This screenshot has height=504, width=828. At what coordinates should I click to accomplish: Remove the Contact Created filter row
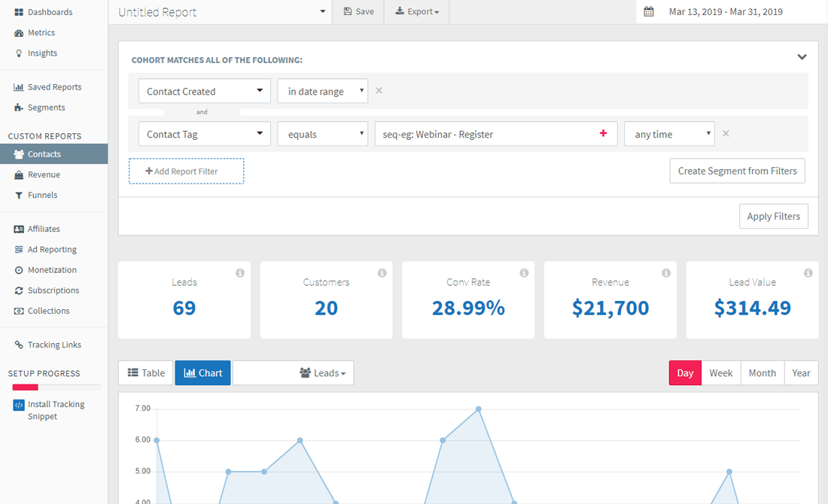pos(379,91)
